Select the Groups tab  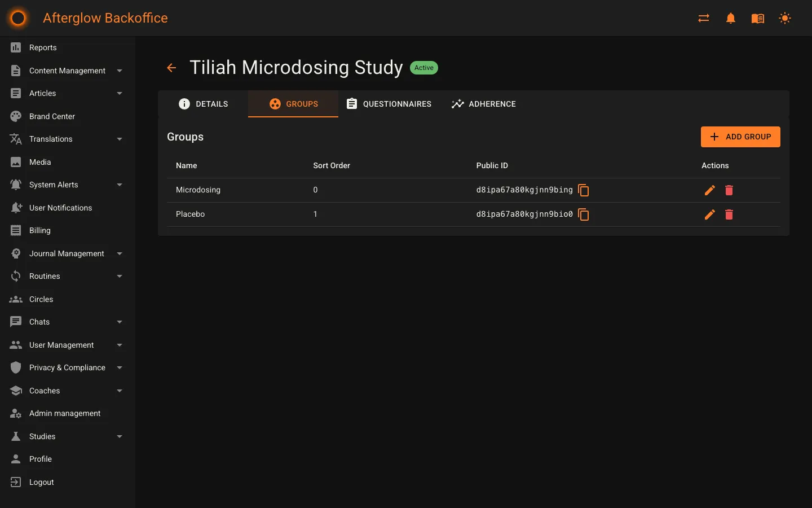tap(293, 104)
